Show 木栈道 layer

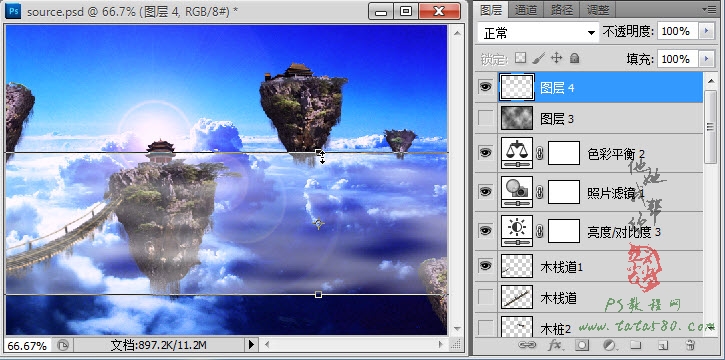click(x=485, y=297)
